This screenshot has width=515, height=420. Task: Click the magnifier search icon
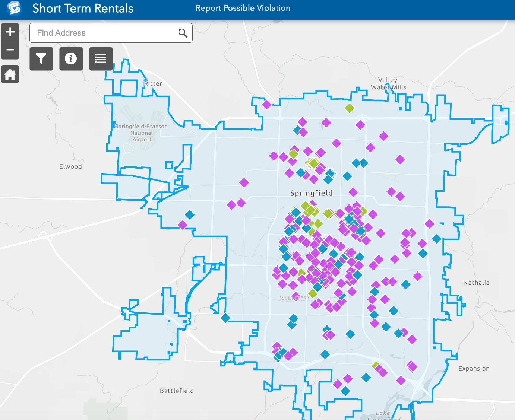[x=183, y=33]
